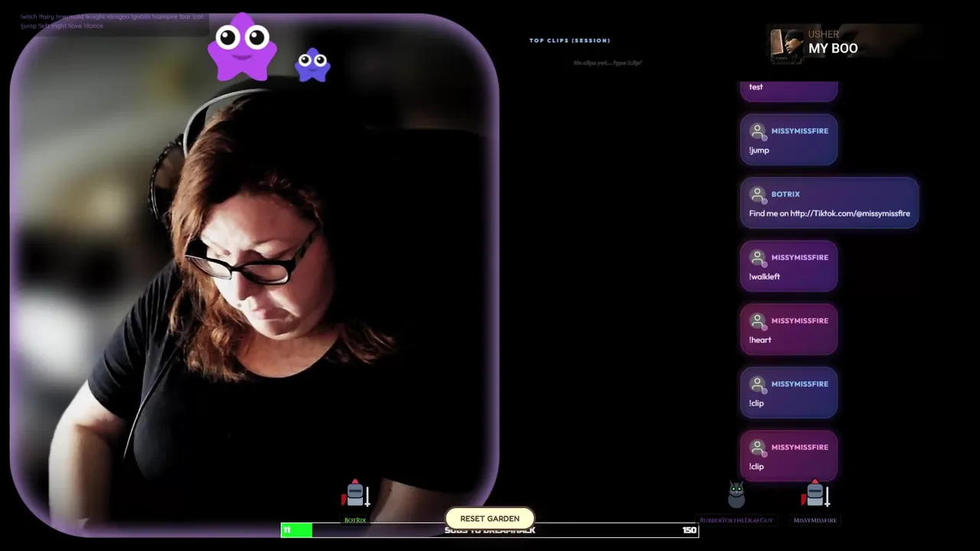Select the gray cat RubberToetheDeafGuy avatar
Image resolution: width=980 pixels, height=551 pixels.
tap(737, 496)
